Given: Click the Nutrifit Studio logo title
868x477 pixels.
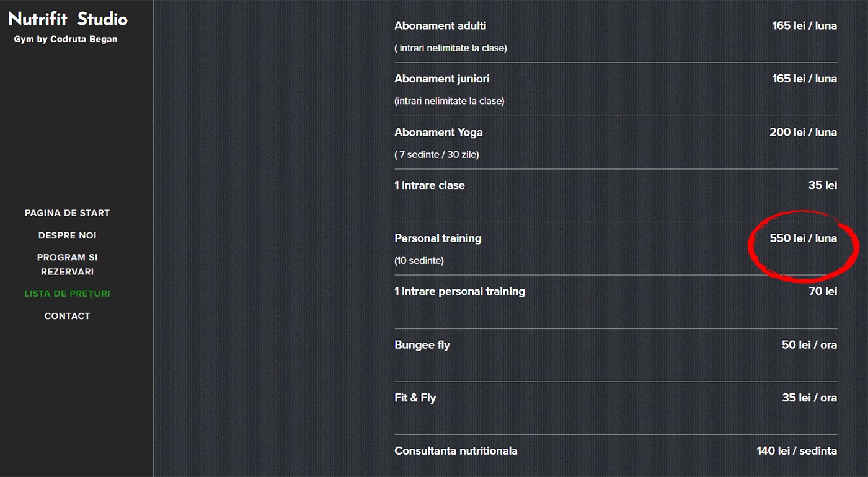Looking at the screenshot, I should pyautogui.click(x=68, y=19).
